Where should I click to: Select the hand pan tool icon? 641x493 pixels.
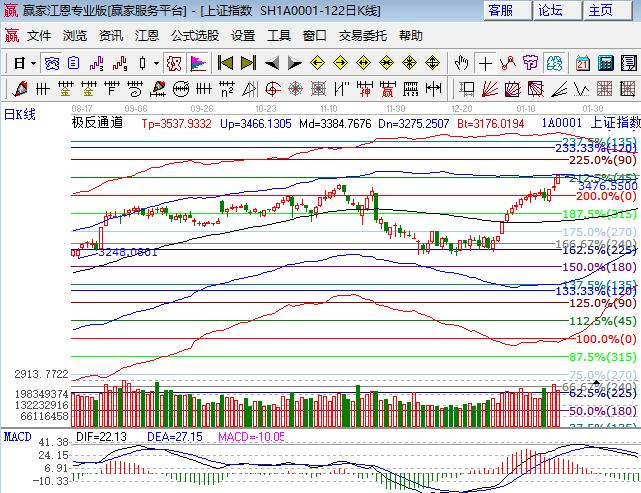462,63
